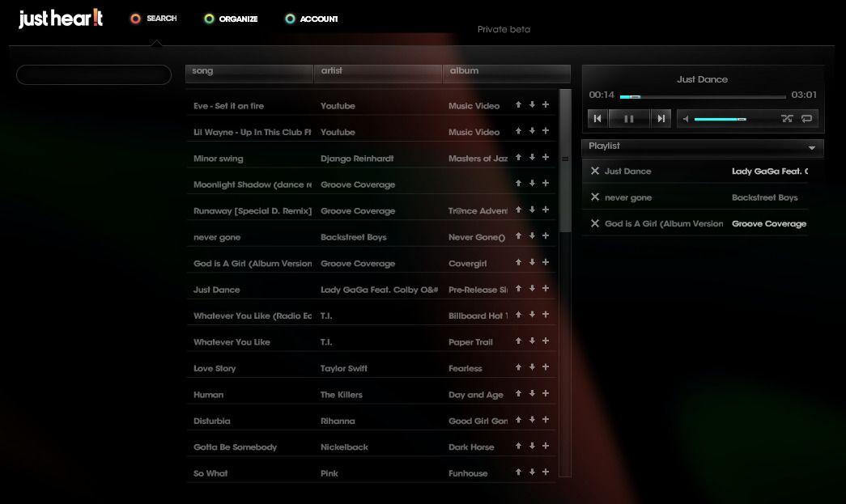Pause the current song
The height and width of the screenshot is (504, 846).
pos(628,119)
